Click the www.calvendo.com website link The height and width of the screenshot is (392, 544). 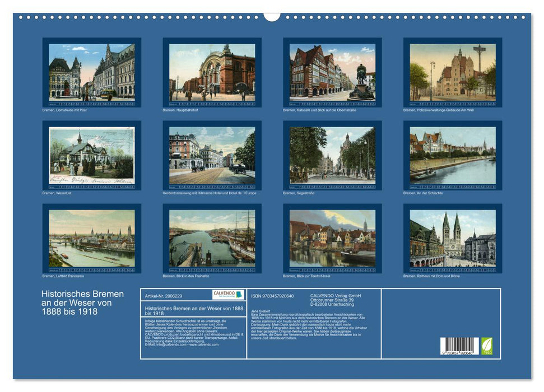204,345
